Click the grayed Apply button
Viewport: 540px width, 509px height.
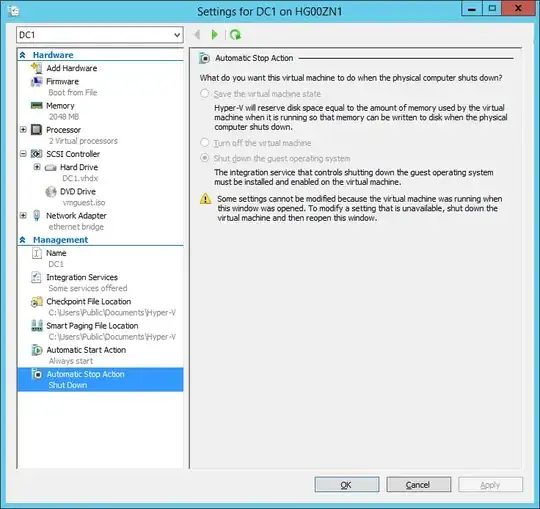pyautogui.click(x=490, y=485)
